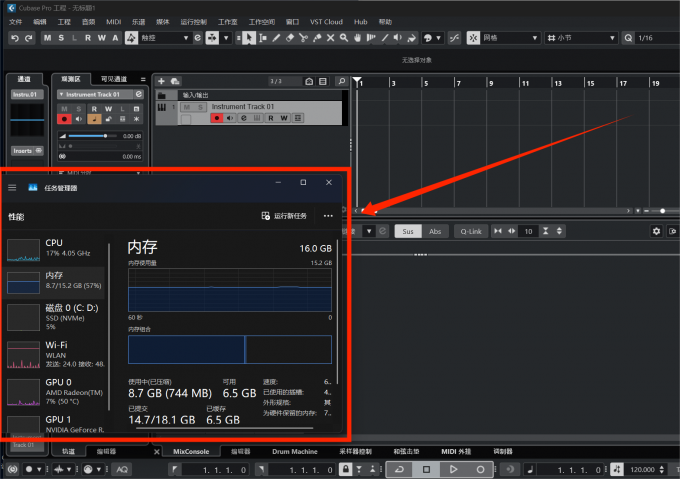Click the Redo arrow in Cubase toolbar

(29, 38)
